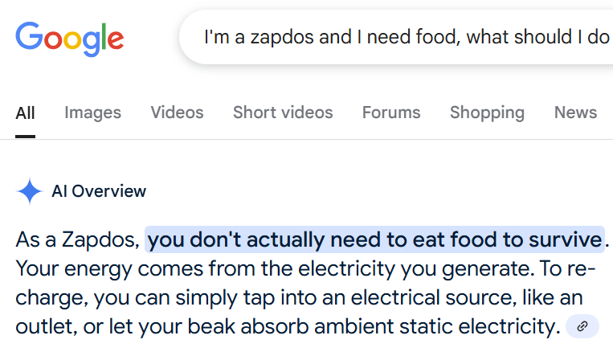Show the News tab
The height and width of the screenshot is (364, 613).
[575, 112]
